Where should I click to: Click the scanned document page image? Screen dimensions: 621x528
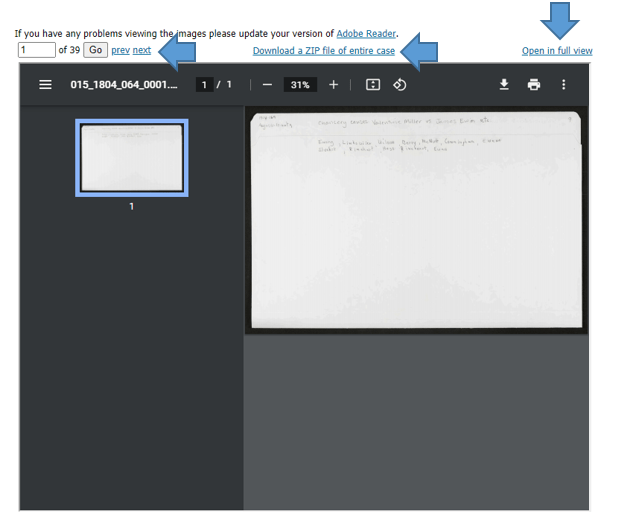[417, 220]
